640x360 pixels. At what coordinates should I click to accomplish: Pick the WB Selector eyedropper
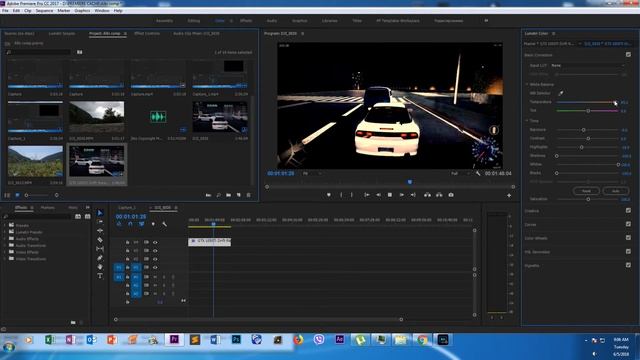pos(561,93)
